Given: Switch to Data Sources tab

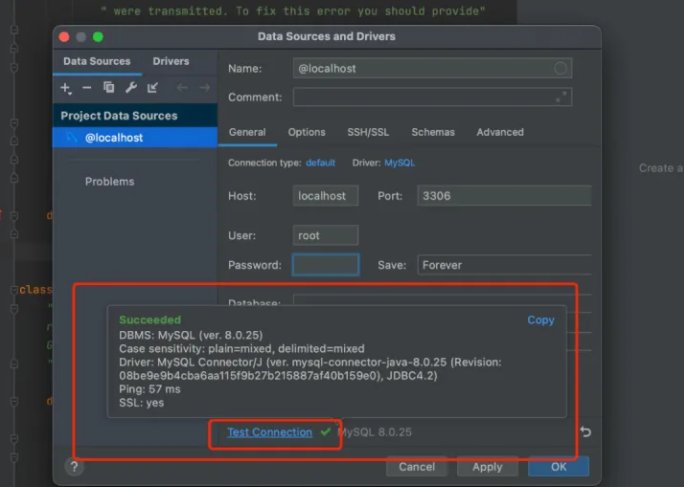Looking at the screenshot, I should click(x=97, y=61).
